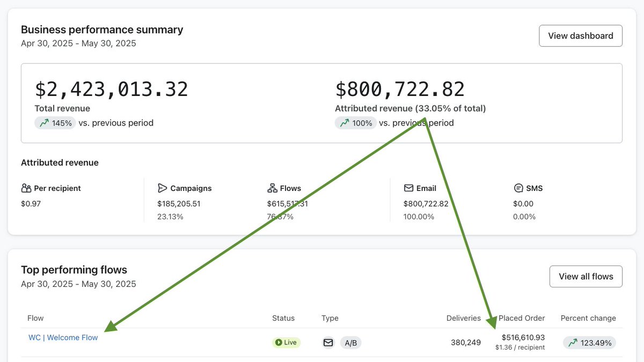This screenshot has height=362, width=644.
Task: Select the Percent change column header
Action: click(x=588, y=317)
